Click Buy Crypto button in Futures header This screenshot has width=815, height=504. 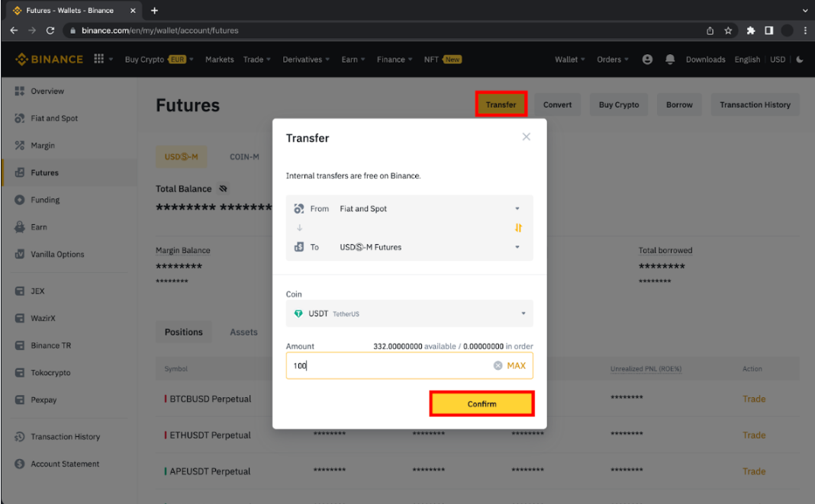point(619,104)
